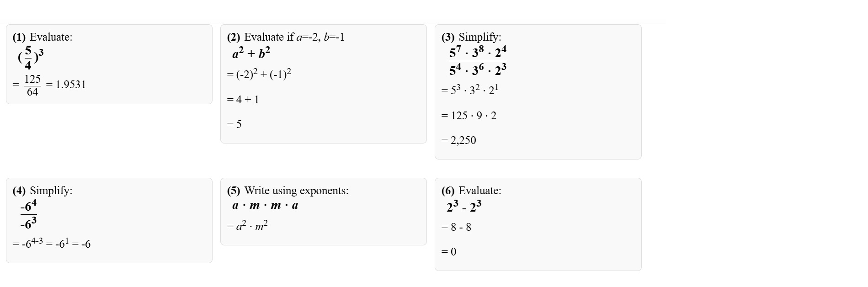
Task: Click the decimal answer 1.9531
Action: tap(70, 85)
